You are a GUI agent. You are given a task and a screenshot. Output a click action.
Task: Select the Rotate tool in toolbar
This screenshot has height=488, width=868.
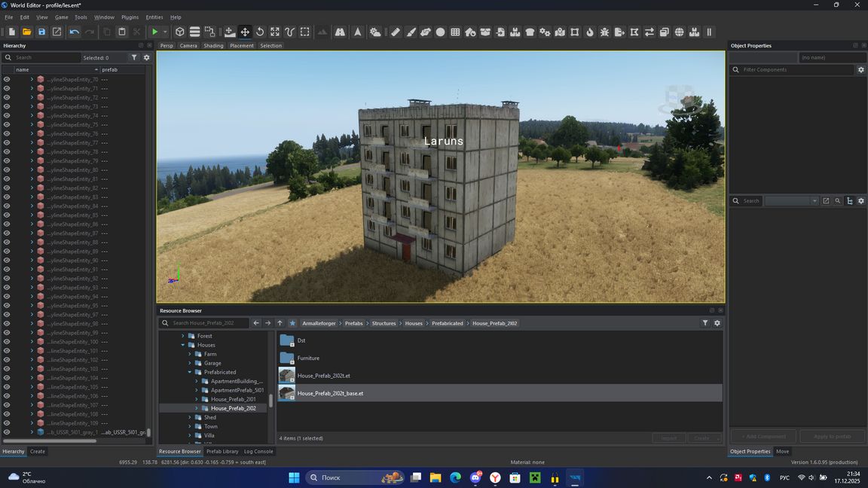260,32
